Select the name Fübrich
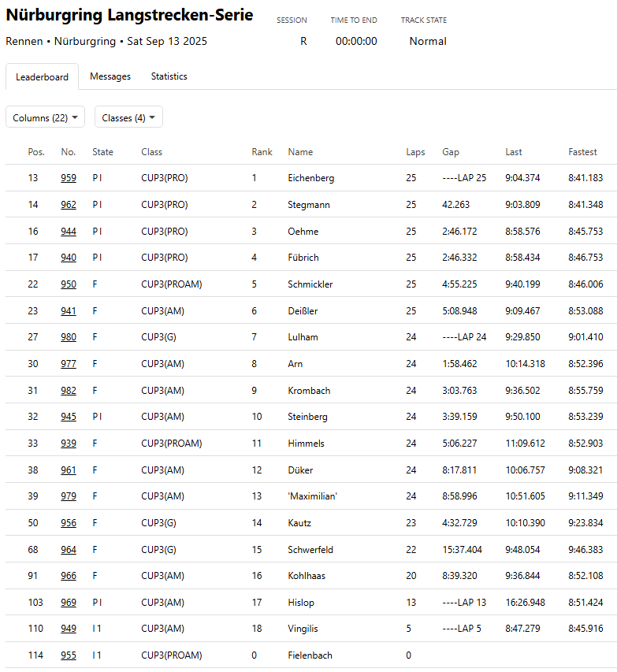Screen dimensions: 617x672 tap(303, 258)
